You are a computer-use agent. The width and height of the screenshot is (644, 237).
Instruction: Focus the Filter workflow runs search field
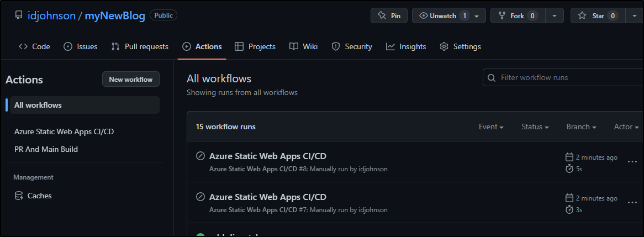coord(563,78)
